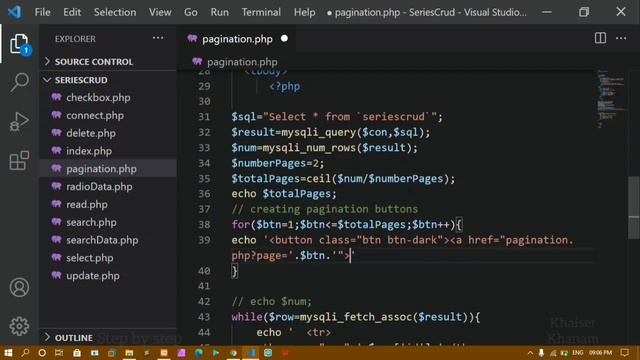Screen dimensions: 640x360
Task: Select the pagination.php editor tab
Action: tap(237, 39)
